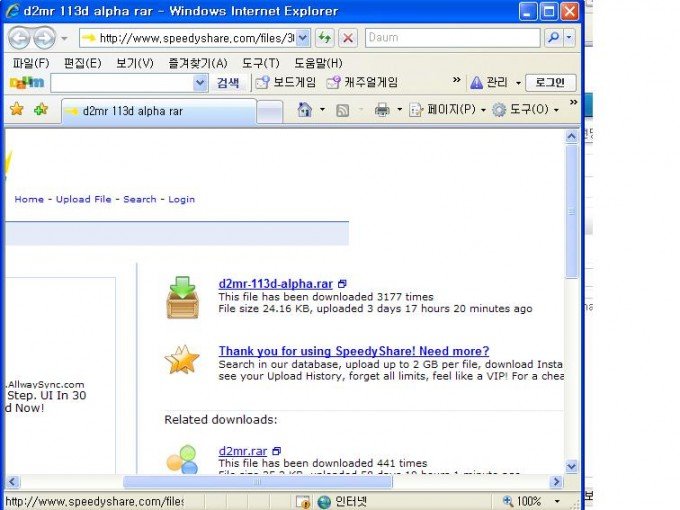This screenshot has width=680, height=510.
Task: Click the Daum toolbar search input
Action: click(122, 83)
